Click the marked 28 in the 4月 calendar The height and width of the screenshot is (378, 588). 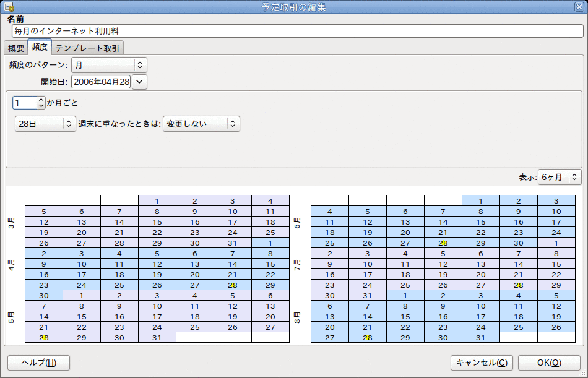[233, 285]
